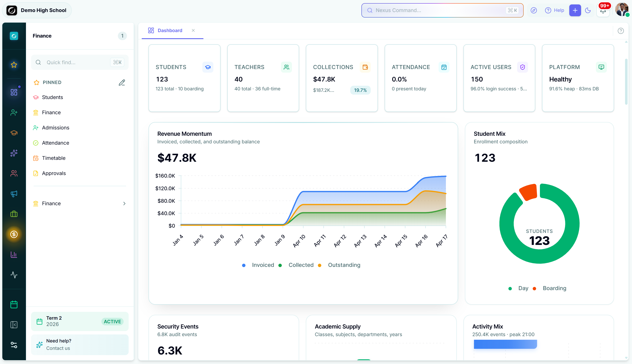Open the Demo High School switcher
The height and width of the screenshot is (364, 632).
coord(37,10)
